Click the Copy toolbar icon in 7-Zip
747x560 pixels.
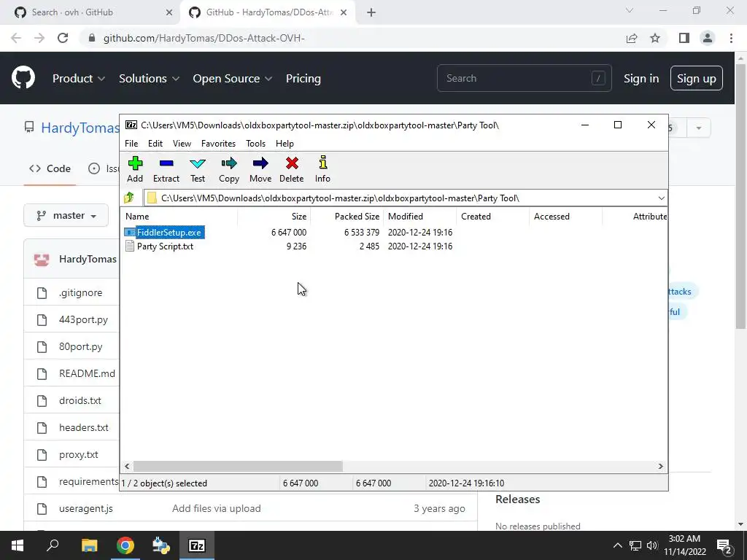tap(228, 169)
